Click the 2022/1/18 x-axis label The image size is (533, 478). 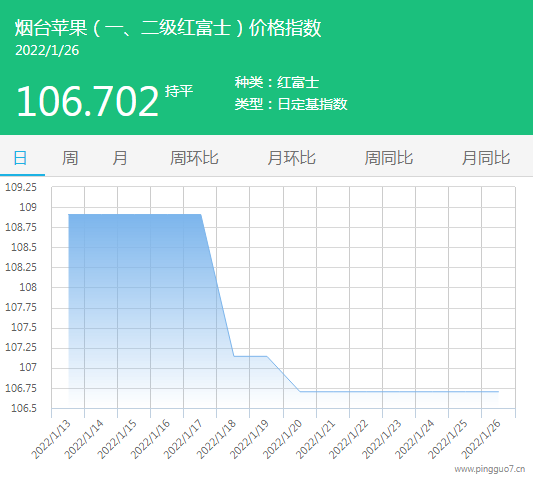click(216, 439)
